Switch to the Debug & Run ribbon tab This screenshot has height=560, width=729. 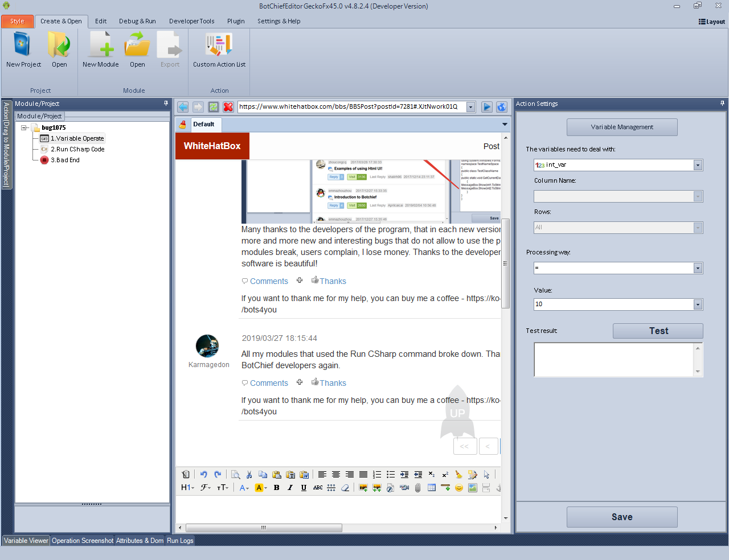coord(137,21)
